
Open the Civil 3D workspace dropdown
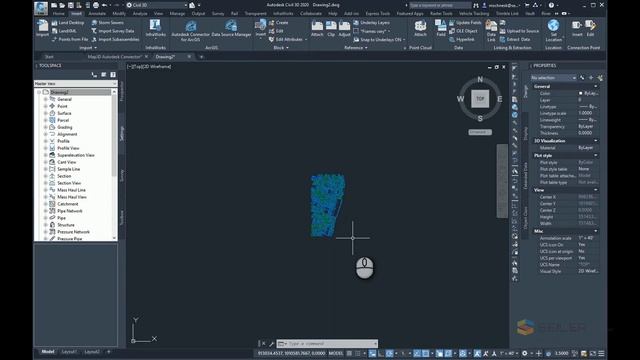(156, 5)
